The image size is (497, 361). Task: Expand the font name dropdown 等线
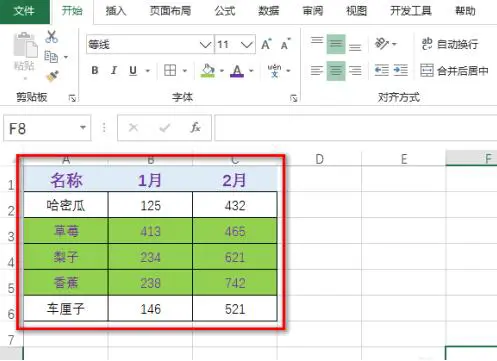205,44
